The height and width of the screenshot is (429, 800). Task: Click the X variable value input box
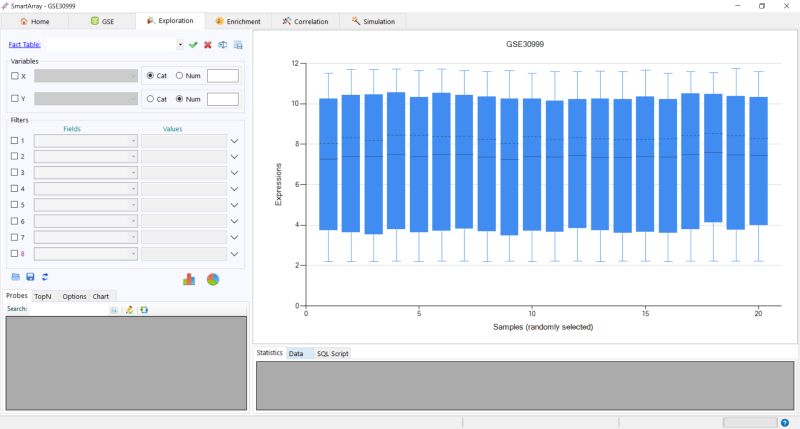(223, 75)
